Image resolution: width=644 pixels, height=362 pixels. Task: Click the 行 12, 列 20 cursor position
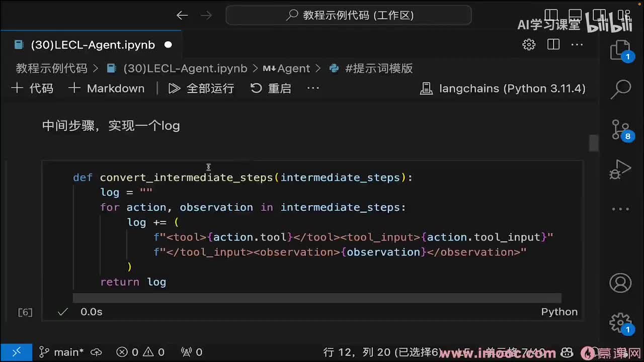[382, 352]
